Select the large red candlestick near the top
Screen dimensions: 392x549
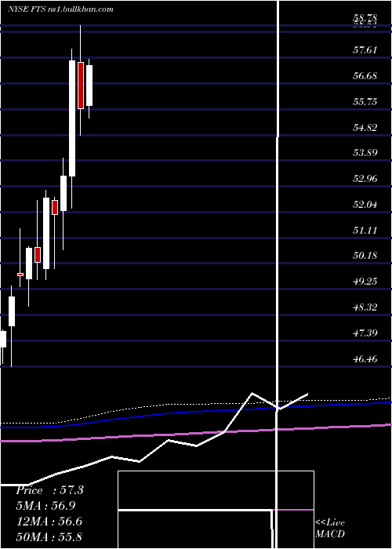tap(81, 85)
